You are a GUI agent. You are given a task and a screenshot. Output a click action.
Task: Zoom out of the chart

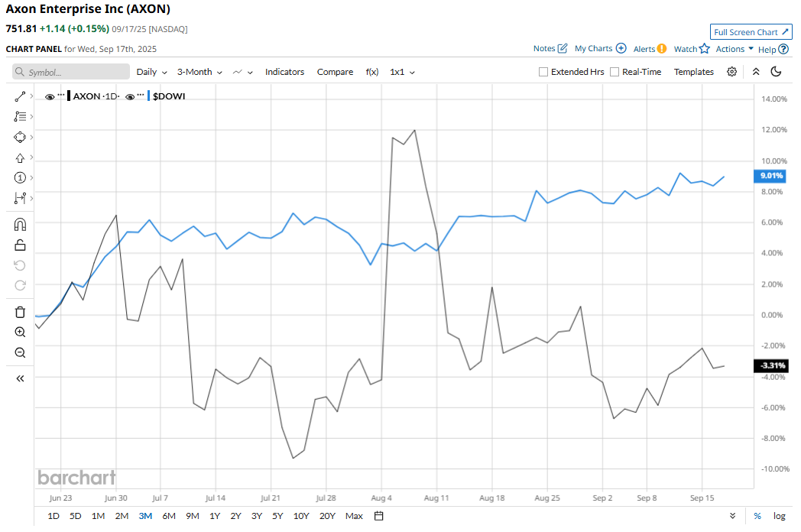click(20, 352)
